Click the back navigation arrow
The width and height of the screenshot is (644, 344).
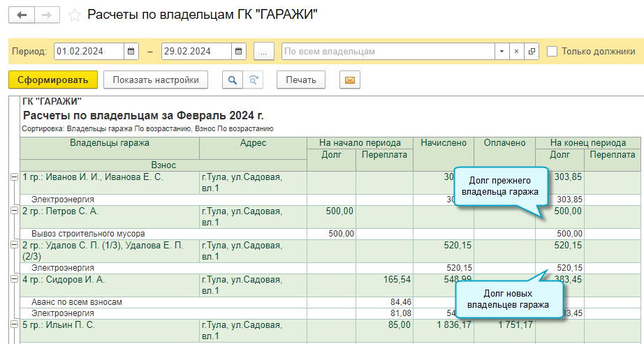point(22,15)
